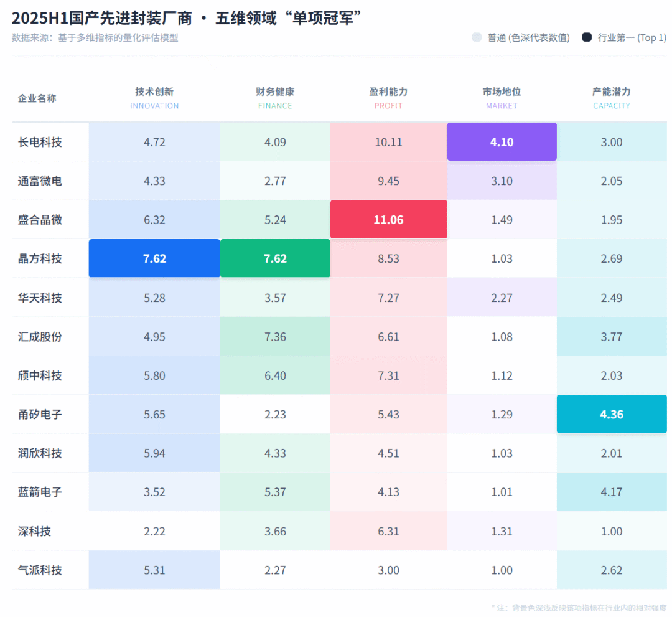
Task: Select the row name '盛合晶微'
Action: pyautogui.click(x=40, y=220)
